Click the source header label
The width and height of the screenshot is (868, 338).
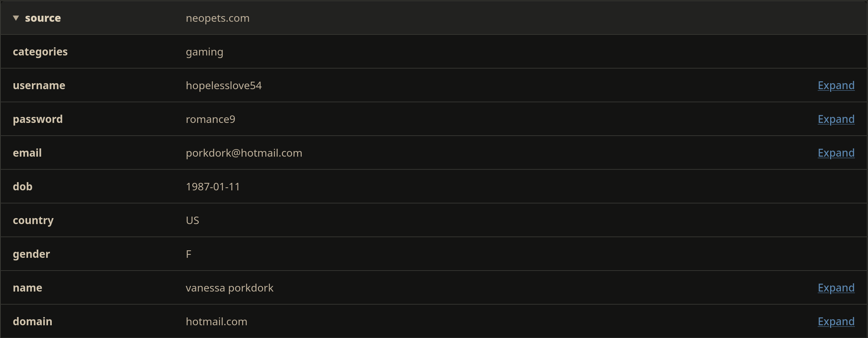[x=43, y=18]
